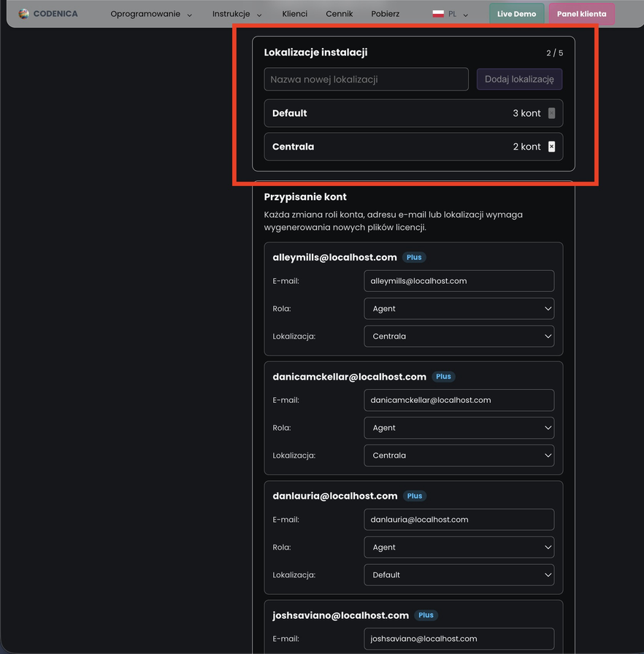Open the Lokalizacja dropdown for alleymills
644x654 pixels.
coord(459,336)
